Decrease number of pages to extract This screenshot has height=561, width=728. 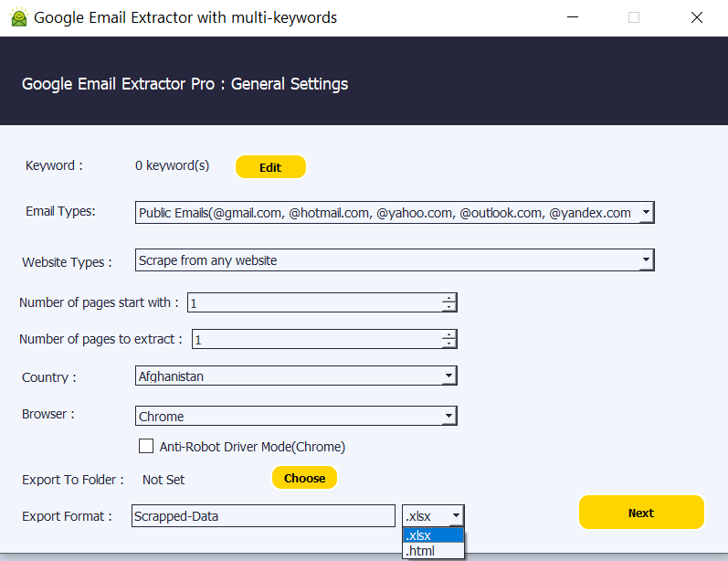[448, 344]
